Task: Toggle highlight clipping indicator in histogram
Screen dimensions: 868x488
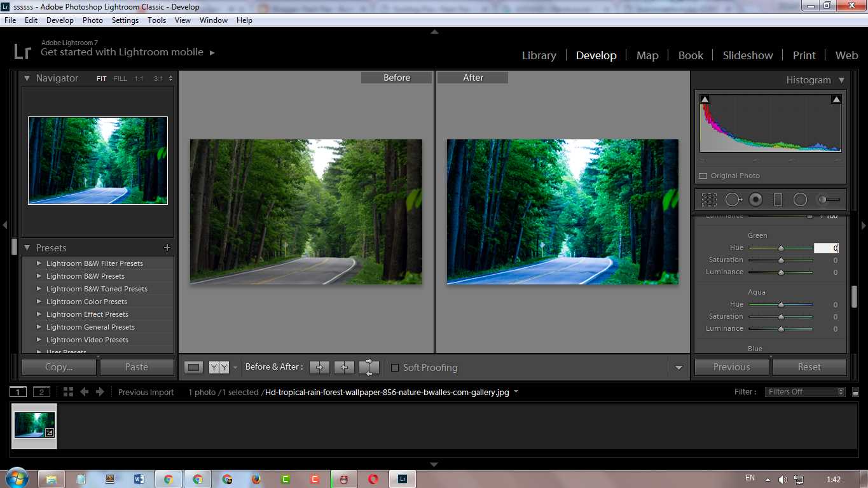Action: 836,99
